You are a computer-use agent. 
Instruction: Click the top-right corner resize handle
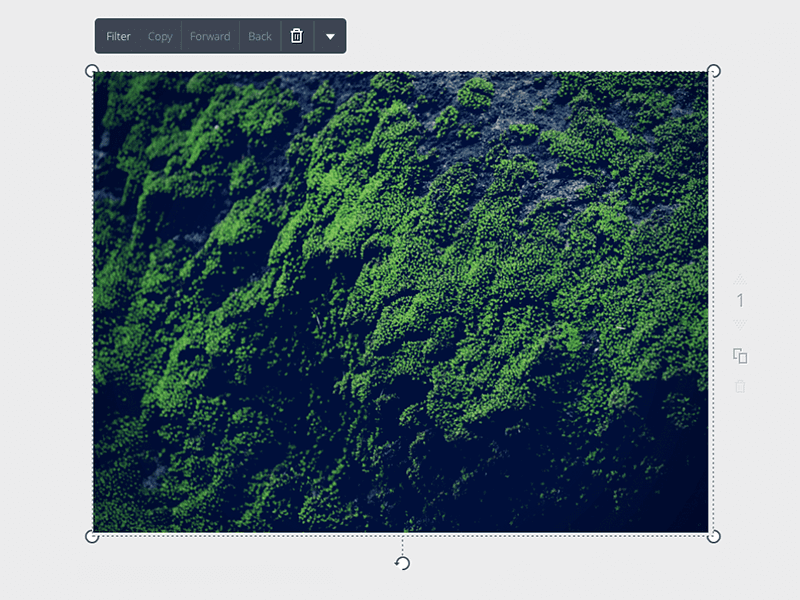(x=714, y=71)
